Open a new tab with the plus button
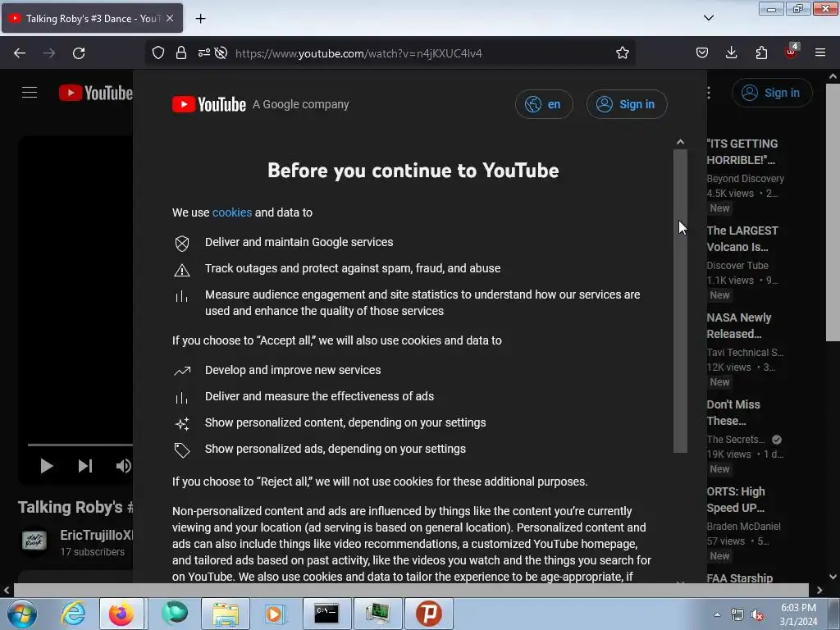Viewport: 840px width, 630px height. click(200, 19)
